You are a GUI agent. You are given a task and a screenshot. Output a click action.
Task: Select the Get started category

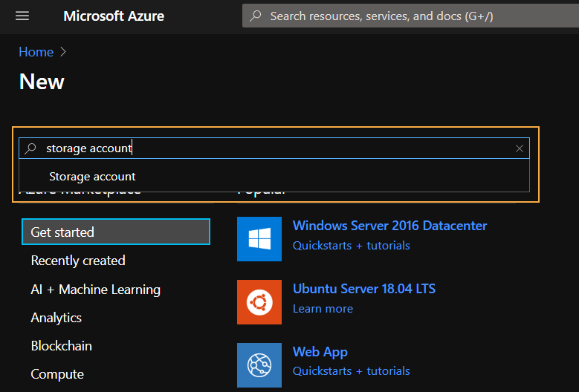pyautogui.click(x=116, y=232)
